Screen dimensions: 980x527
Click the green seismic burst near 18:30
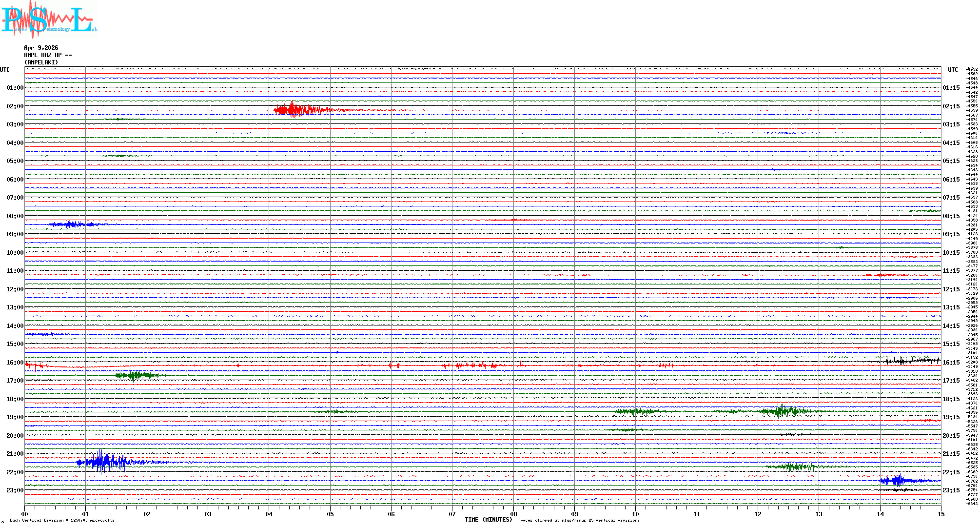(x=783, y=411)
